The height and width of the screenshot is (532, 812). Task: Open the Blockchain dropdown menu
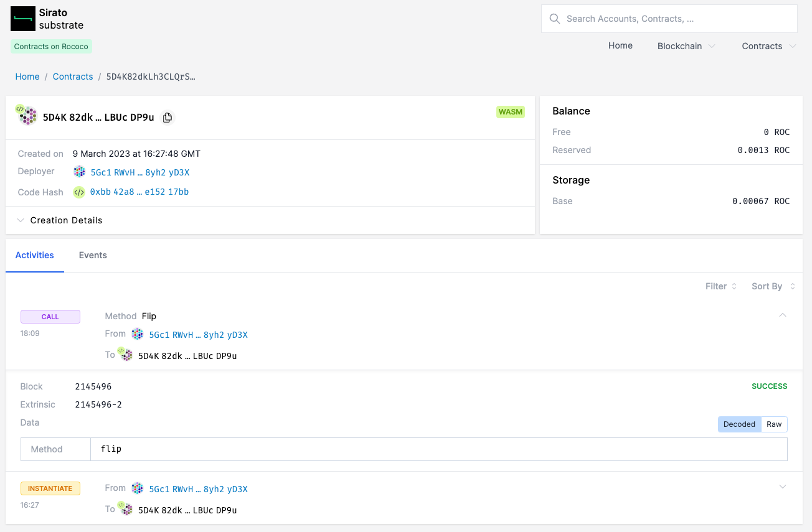pyautogui.click(x=686, y=46)
